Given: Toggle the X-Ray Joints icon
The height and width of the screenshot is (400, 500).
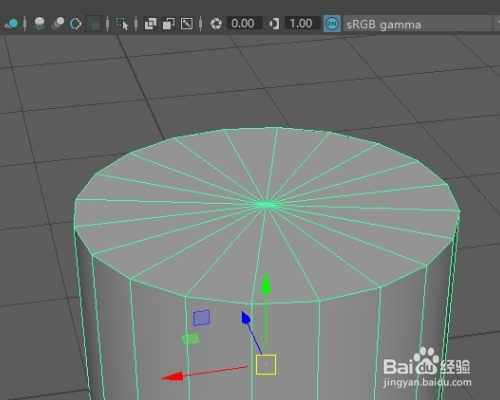Looking at the screenshot, I should coord(187,24).
